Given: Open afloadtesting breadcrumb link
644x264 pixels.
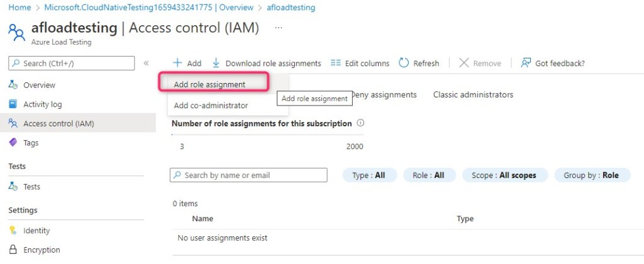Looking at the screenshot, I should coord(291,8).
